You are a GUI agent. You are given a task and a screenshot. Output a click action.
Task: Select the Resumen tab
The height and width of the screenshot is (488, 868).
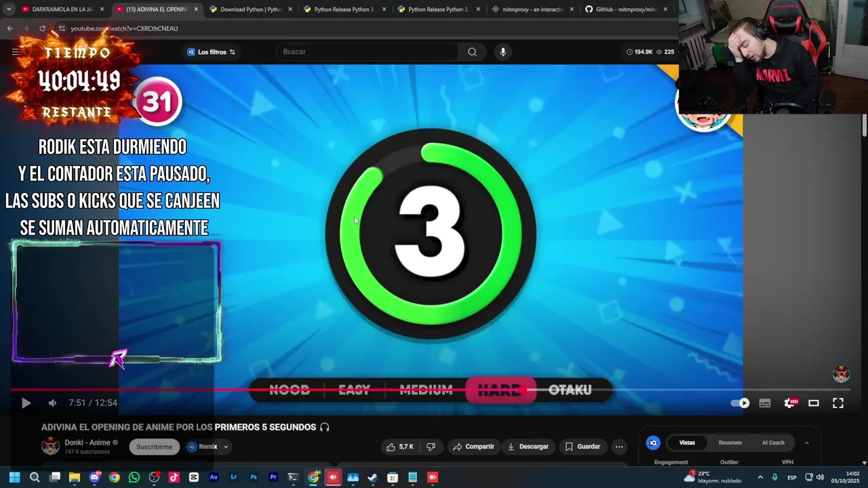pyautogui.click(x=730, y=443)
